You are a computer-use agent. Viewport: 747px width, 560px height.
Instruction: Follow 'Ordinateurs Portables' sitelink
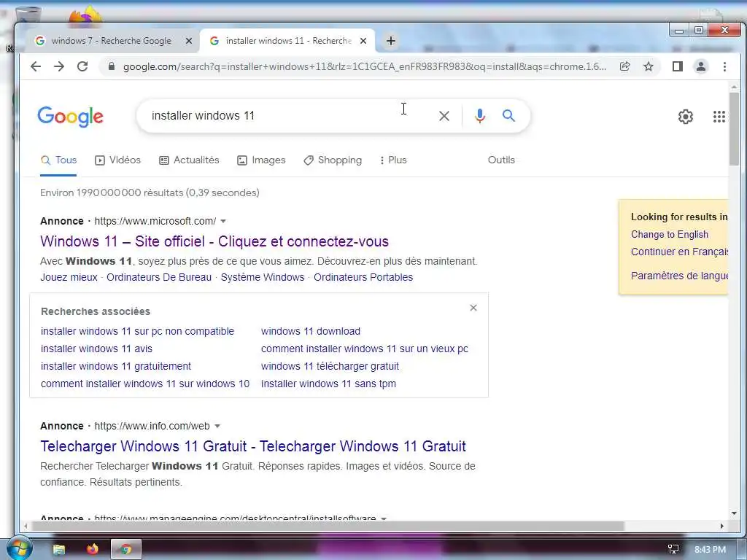[363, 278]
